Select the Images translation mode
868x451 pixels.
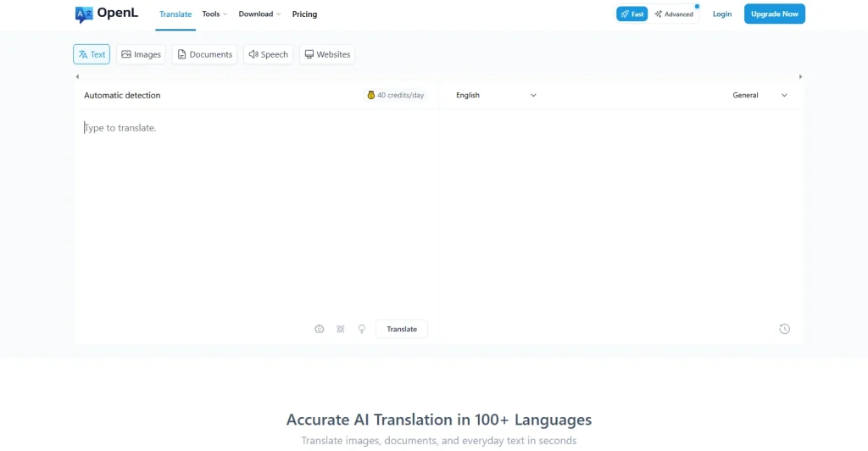click(x=142, y=54)
